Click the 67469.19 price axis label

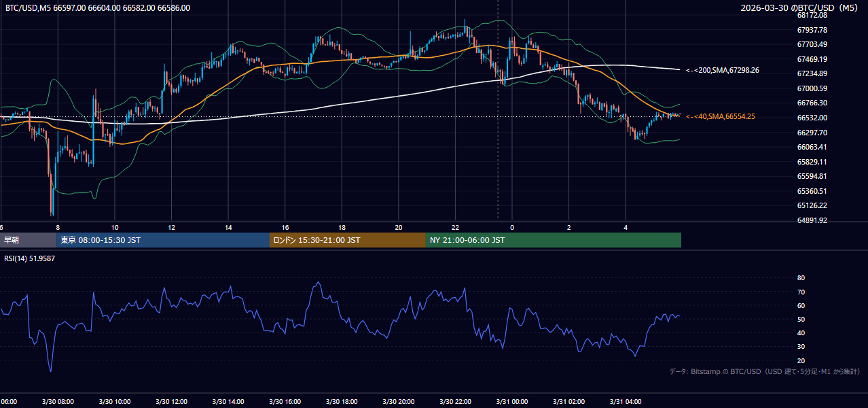point(812,59)
